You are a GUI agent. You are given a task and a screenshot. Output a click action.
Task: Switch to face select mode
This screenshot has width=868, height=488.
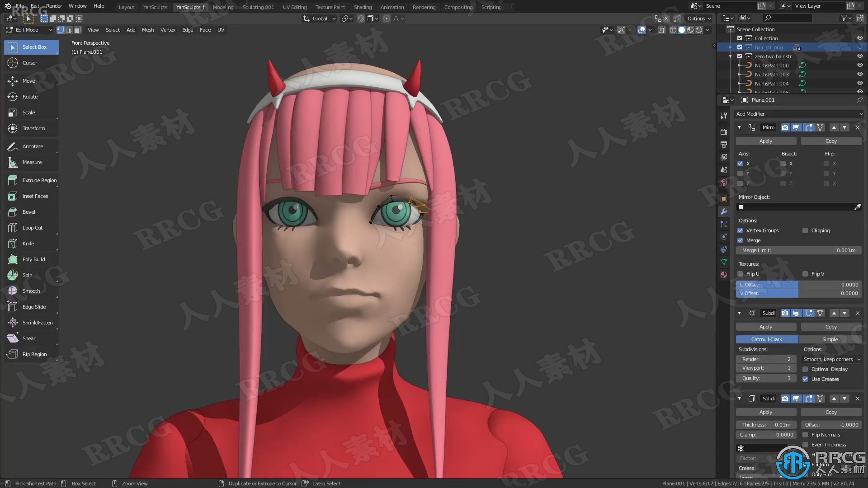[x=78, y=30]
